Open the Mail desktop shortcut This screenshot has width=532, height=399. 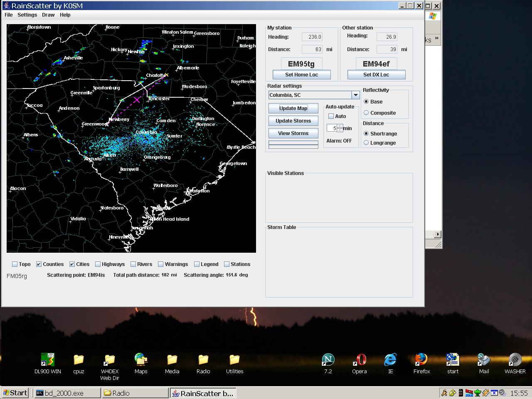[484, 360]
